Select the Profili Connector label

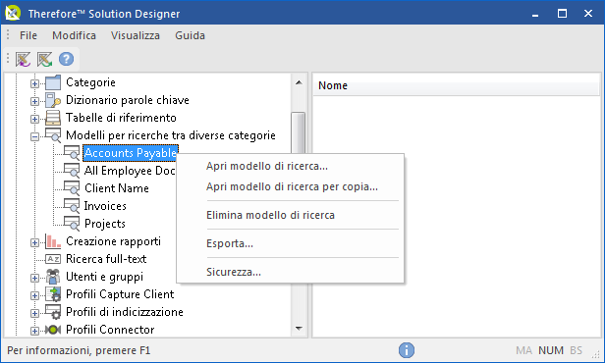(x=110, y=330)
